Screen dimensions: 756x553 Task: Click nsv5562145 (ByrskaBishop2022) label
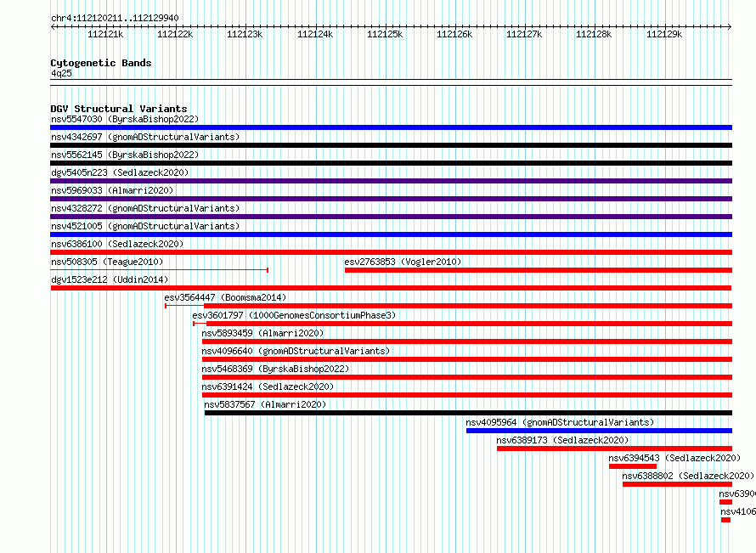125,155
